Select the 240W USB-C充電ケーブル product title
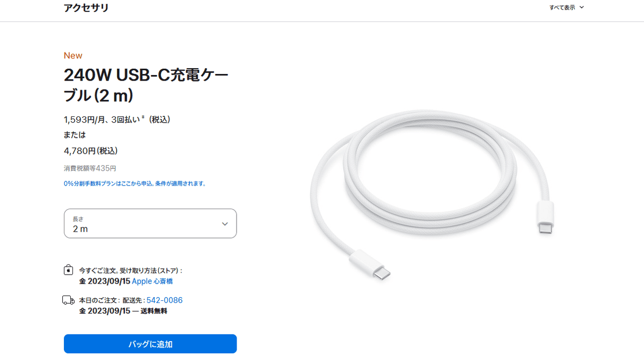This screenshot has height=362, width=644. [145, 84]
